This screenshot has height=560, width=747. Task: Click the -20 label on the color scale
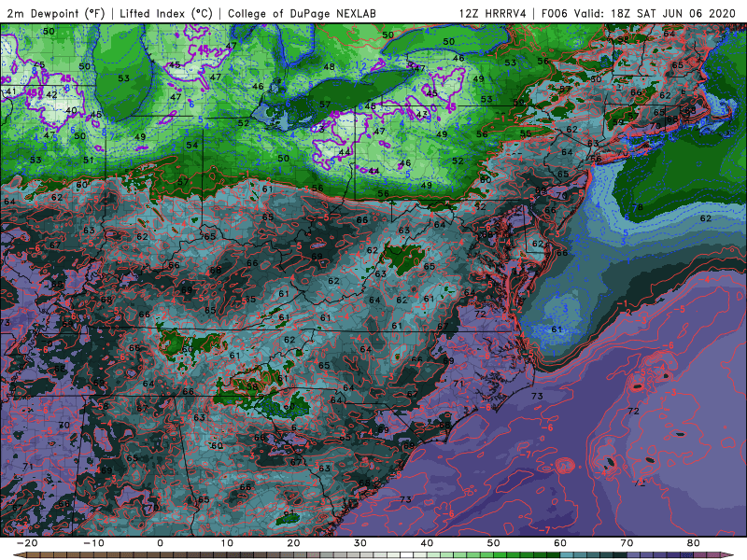(27, 543)
